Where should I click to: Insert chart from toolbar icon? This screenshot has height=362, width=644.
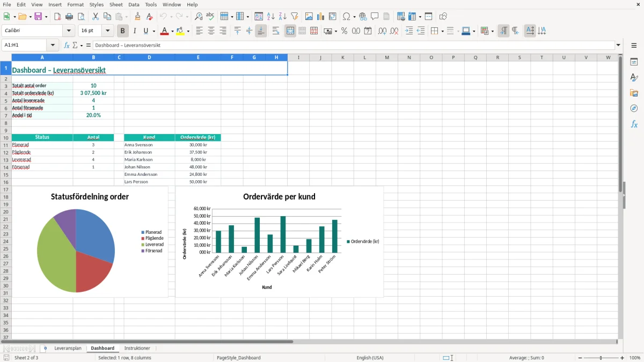coord(321,17)
